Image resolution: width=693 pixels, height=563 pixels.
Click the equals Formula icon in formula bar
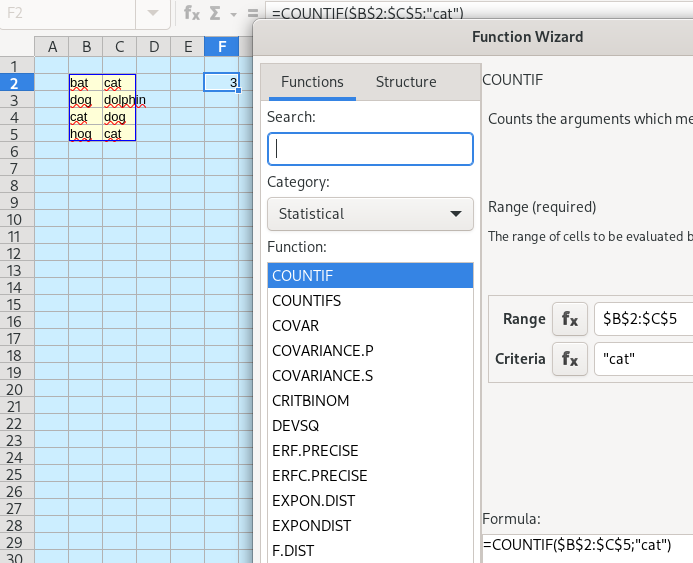pos(253,13)
